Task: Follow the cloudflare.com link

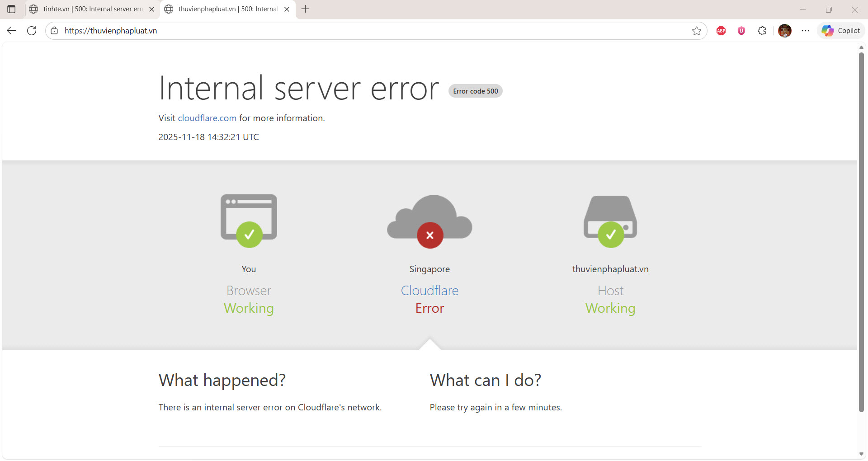Action: (207, 118)
